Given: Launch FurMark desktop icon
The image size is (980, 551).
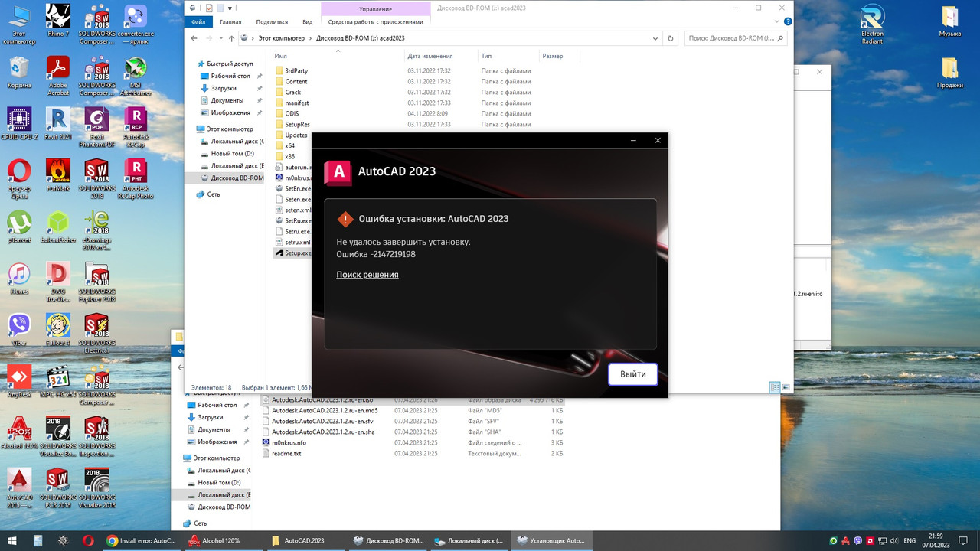Looking at the screenshot, I should (58, 176).
